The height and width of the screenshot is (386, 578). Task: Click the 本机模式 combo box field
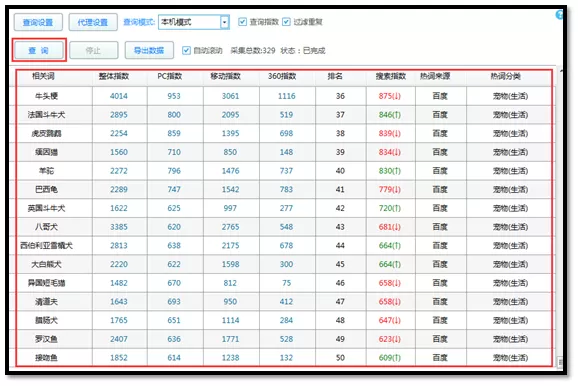(x=194, y=22)
